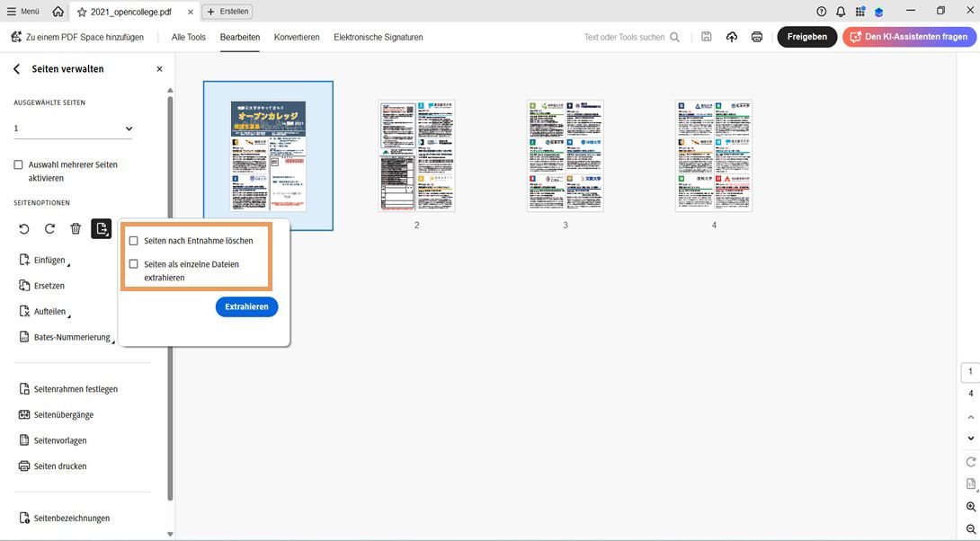Rotate page counterclockwise icon

pyautogui.click(x=23, y=228)
